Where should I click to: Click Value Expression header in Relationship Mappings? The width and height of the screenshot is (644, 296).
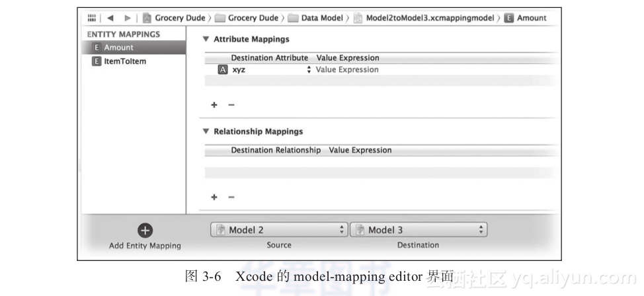(360, 150)
